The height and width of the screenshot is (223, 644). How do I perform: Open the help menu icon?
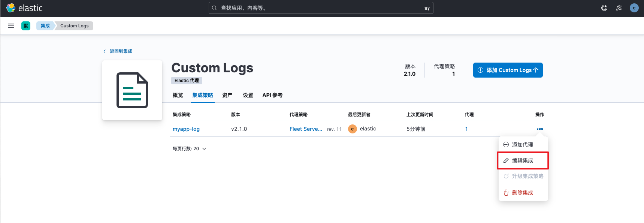604,8
